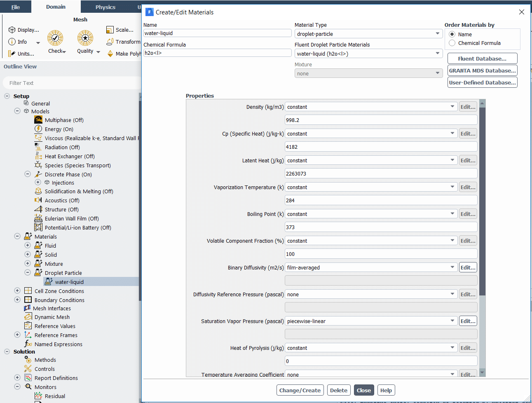Viewport: 532px width, 403px height.
Task: Open the Material Type dropdown
Action: point(368,34)
